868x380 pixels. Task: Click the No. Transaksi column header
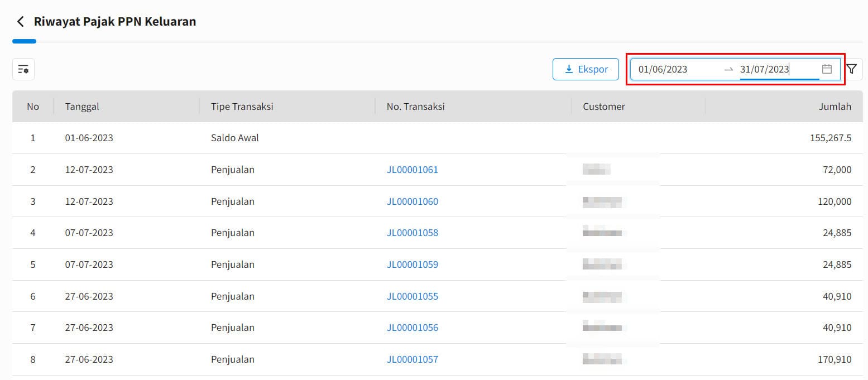point(416,107)
